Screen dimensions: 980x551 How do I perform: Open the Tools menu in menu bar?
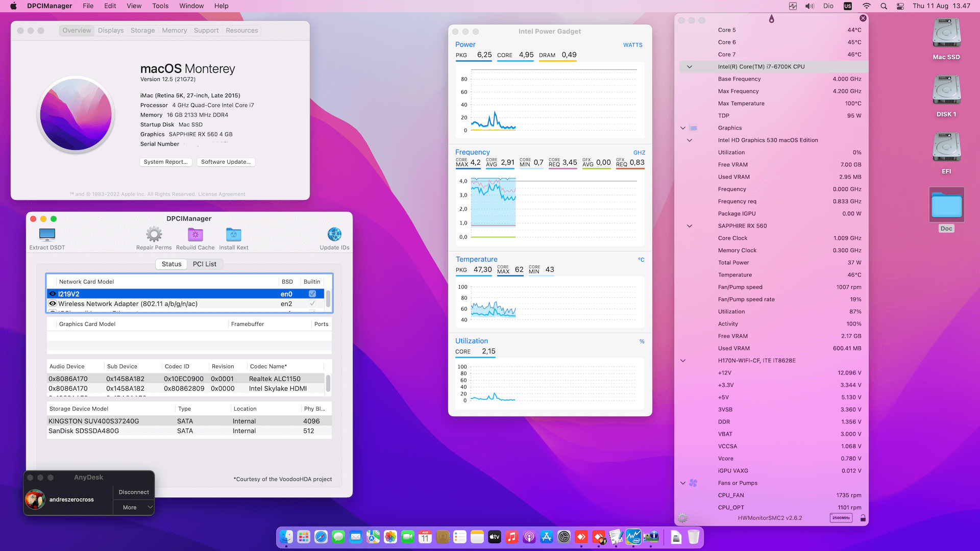click(x=160, y=6)
